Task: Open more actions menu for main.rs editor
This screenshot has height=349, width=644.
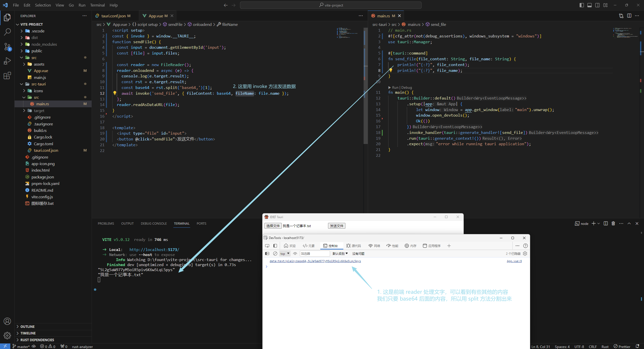Action: click(637, 16)
